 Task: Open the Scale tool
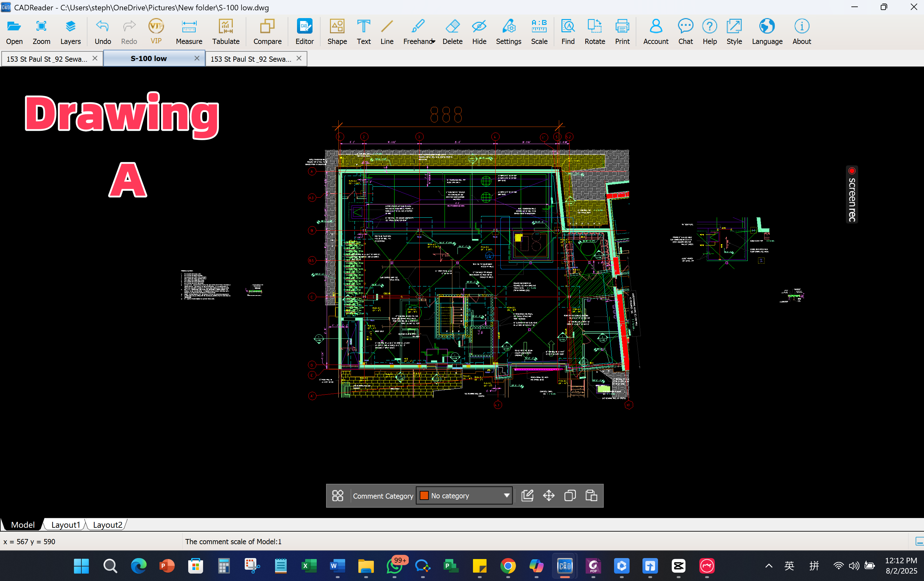pos(539,32)
